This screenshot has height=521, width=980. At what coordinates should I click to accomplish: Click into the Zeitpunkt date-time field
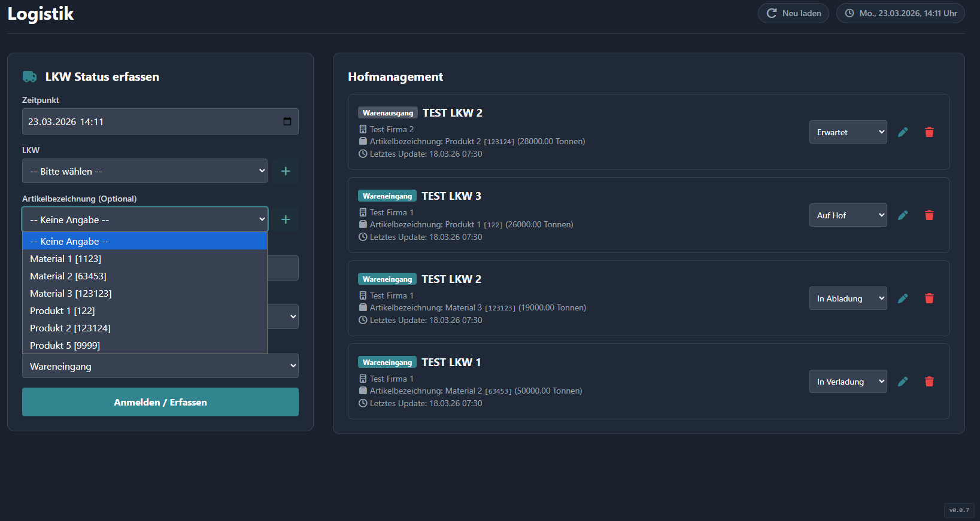(150, 121)
